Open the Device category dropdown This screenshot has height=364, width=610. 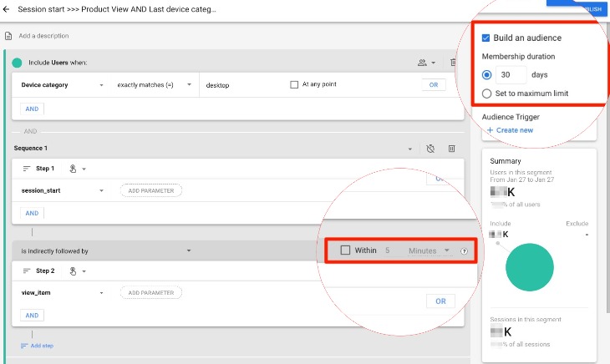click(x=62, y=85)
